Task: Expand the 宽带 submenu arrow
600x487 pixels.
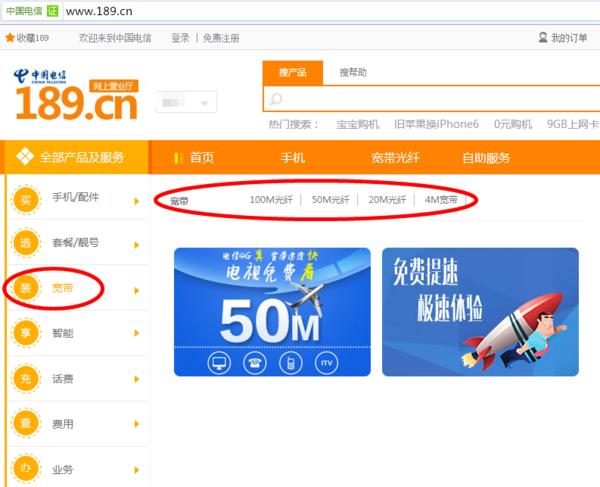Action: (137, 291)
